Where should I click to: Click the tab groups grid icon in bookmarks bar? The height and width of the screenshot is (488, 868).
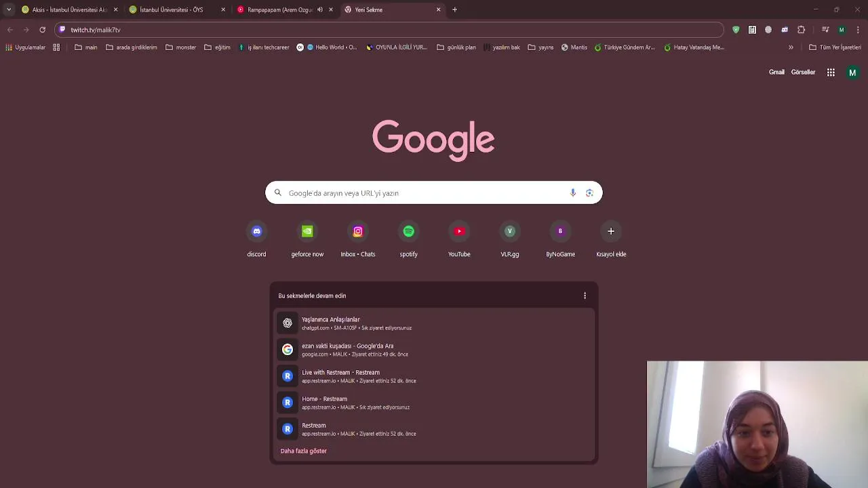[x=56, y=47]
